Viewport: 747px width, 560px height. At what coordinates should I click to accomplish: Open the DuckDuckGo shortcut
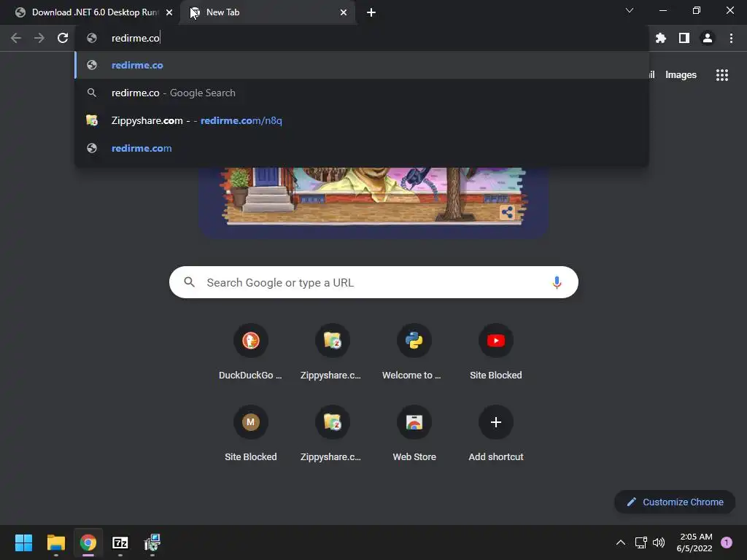pyautogui.click(x=251, y=351)
